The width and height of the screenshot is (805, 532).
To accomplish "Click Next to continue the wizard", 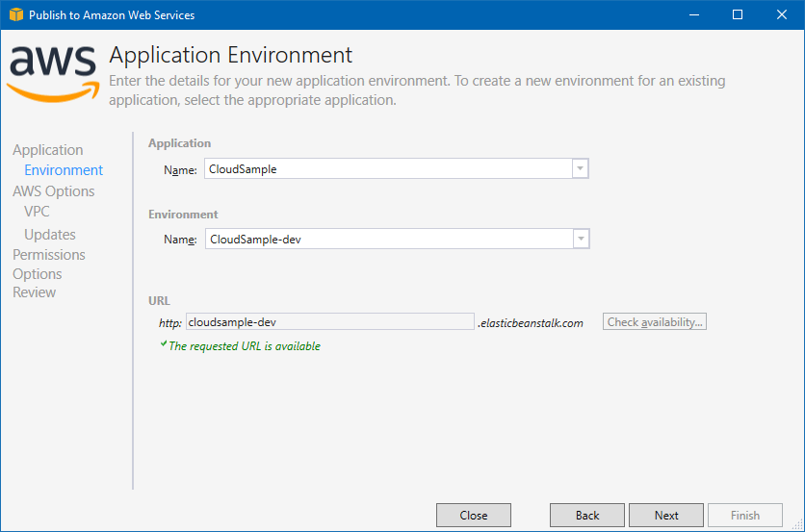I will tap(666, 515).
